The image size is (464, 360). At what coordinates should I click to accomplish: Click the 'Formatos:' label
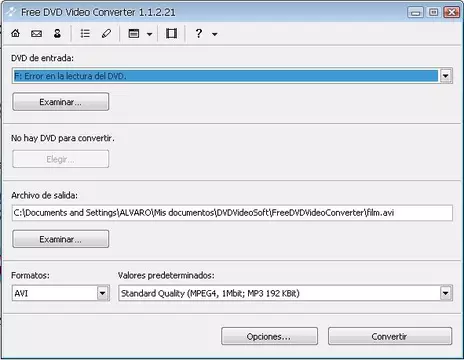point(30,275)
